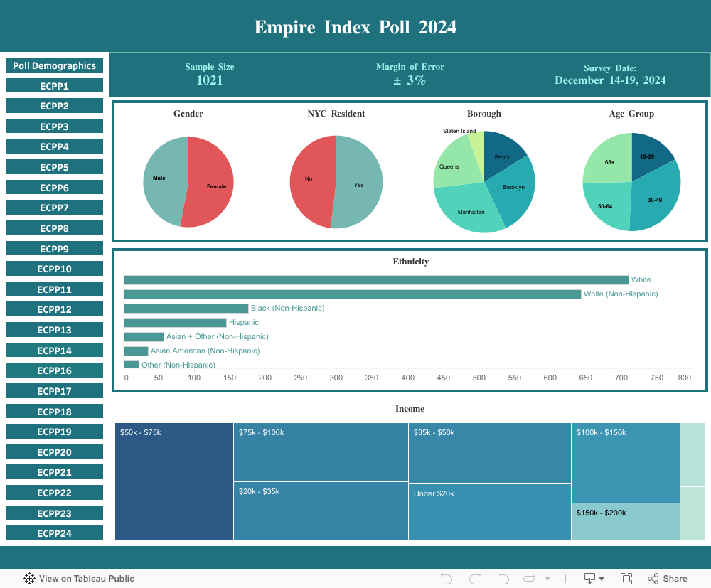Navigate to the ECPP24 page
711x588 pixels.
[54, 533]
